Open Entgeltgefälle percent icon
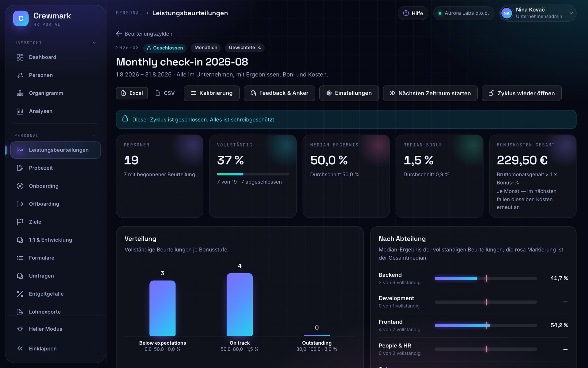The image size is (588, 368). 20,294
